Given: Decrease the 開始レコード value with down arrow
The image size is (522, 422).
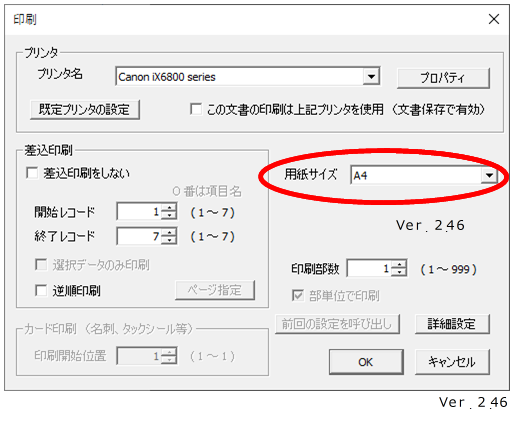Looking at the screenshot, I should point(169,216).
